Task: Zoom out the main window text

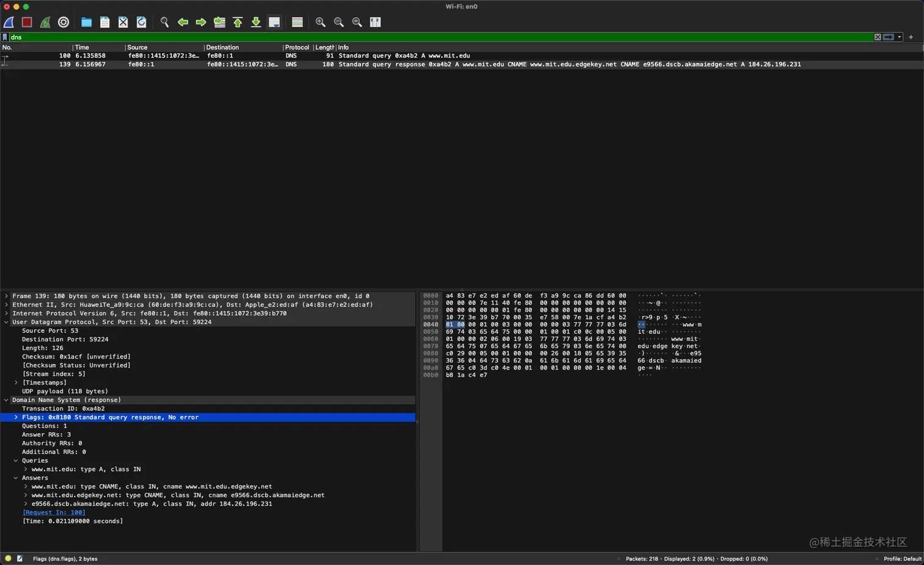Action: pos(339,23)
